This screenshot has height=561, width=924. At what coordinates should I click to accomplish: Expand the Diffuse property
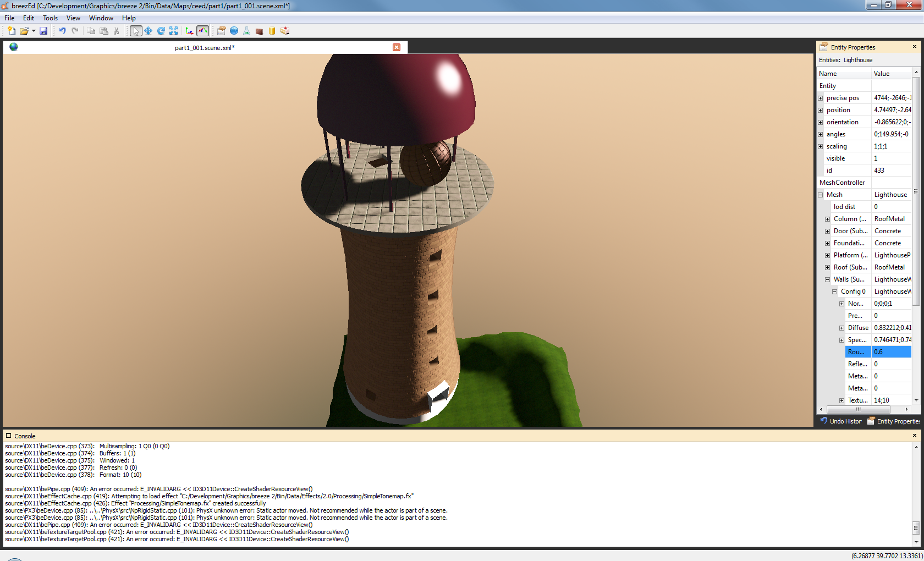coord(842,328)
